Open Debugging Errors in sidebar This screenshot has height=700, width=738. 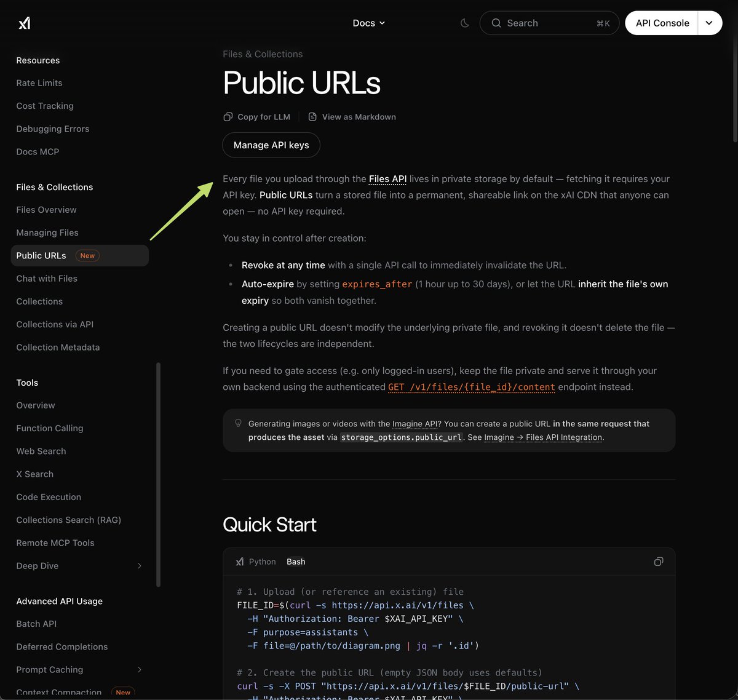click(53, 129)
